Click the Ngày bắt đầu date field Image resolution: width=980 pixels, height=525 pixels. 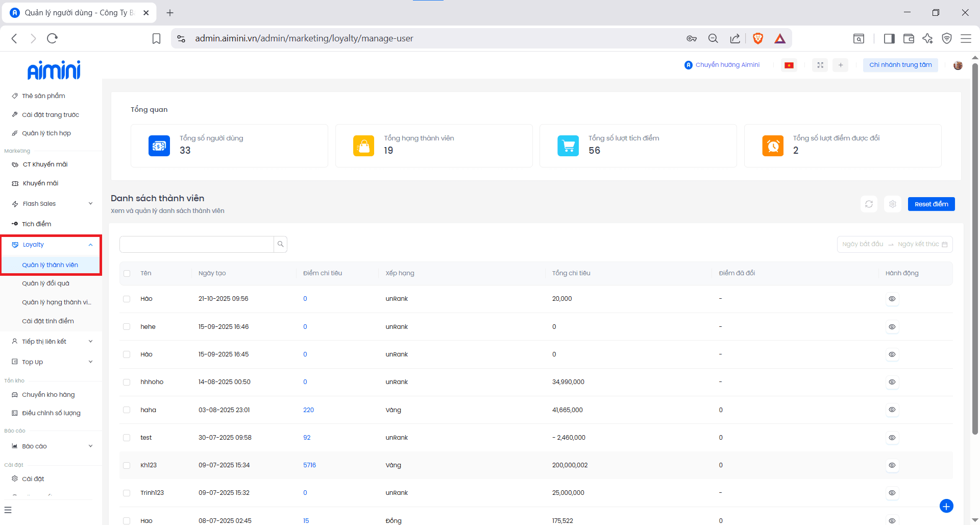point(863,244)
